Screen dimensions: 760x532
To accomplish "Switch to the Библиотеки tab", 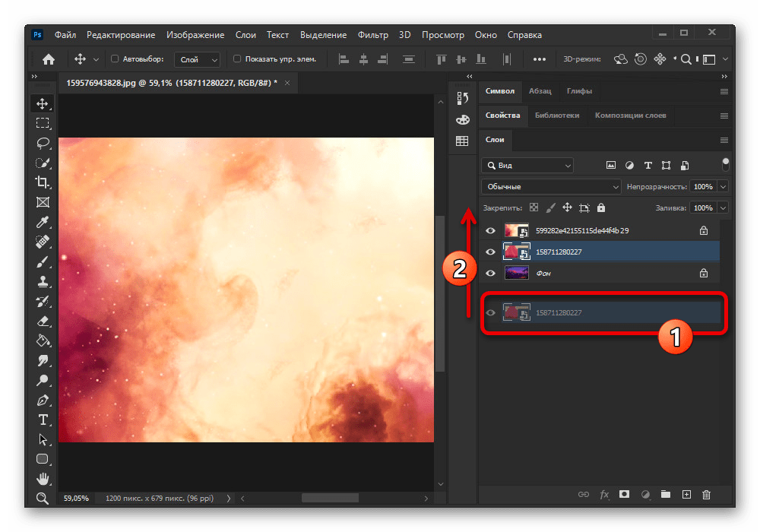I will tap(556, 116).
